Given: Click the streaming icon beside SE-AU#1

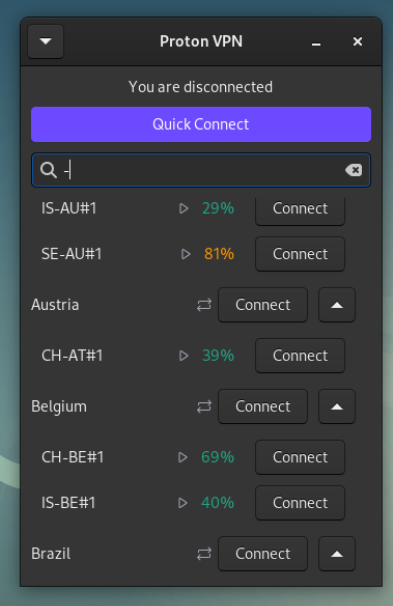Looking at the screenshot, I should pyautogui.click(x=186, y=254).
